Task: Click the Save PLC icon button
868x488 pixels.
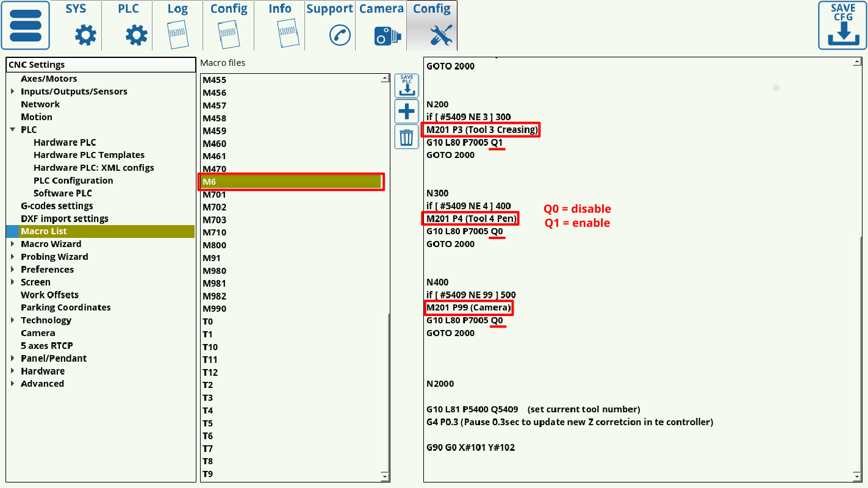Action: pyautogui.click(x=406, y=86)
